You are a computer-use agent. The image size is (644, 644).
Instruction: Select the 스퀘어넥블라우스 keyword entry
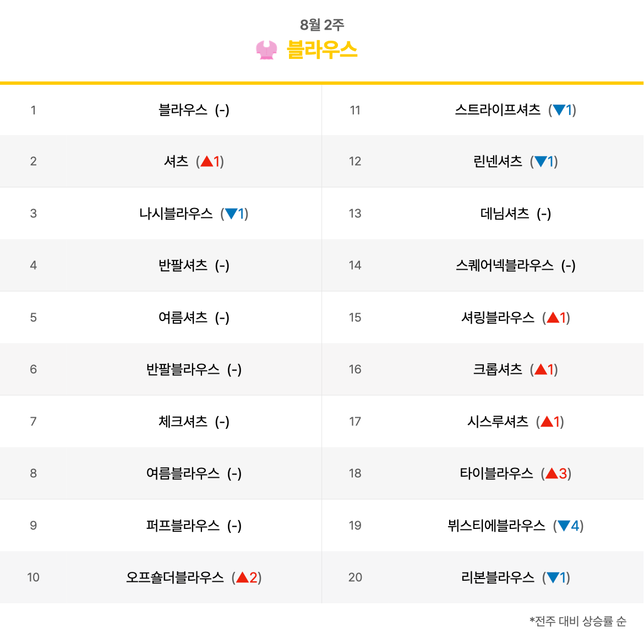[x=505, y=265]
